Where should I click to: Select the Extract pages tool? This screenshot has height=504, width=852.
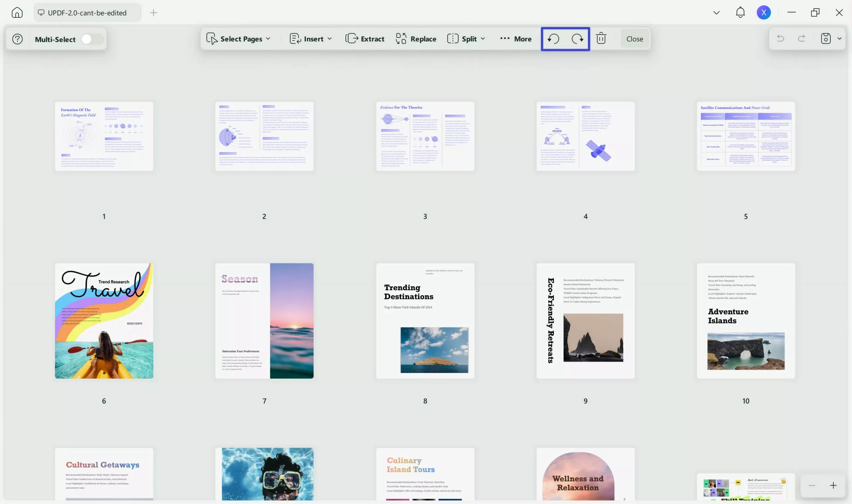coord(365,39)
